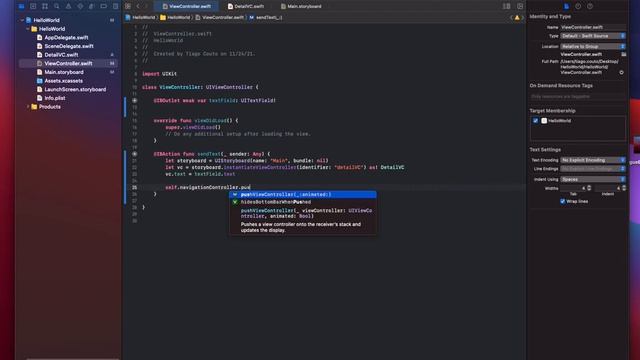Viewport: 640px width, 360px height.
Task: Click the IBAction connection circle in gutter
Action: pyautogui.click(x=134, y=154)
